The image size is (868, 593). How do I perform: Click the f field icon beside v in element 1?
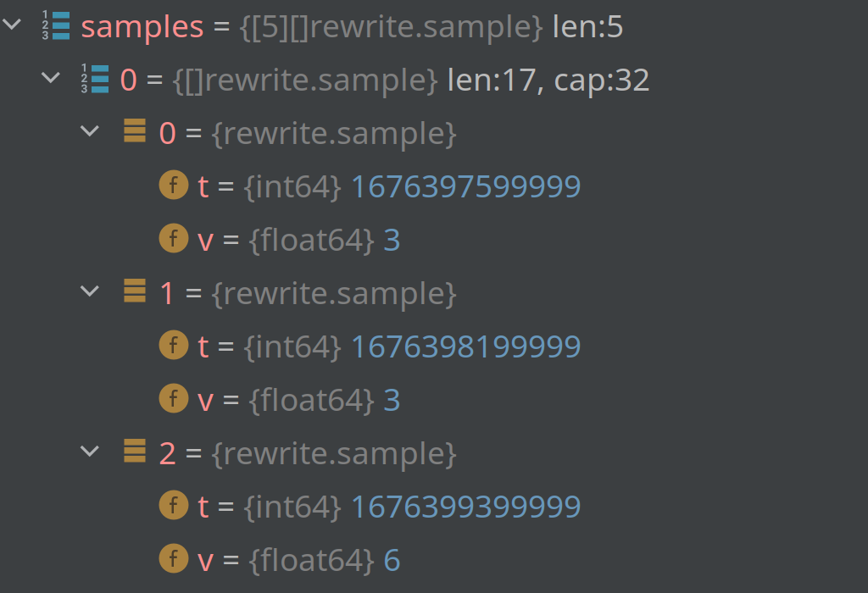174,399
